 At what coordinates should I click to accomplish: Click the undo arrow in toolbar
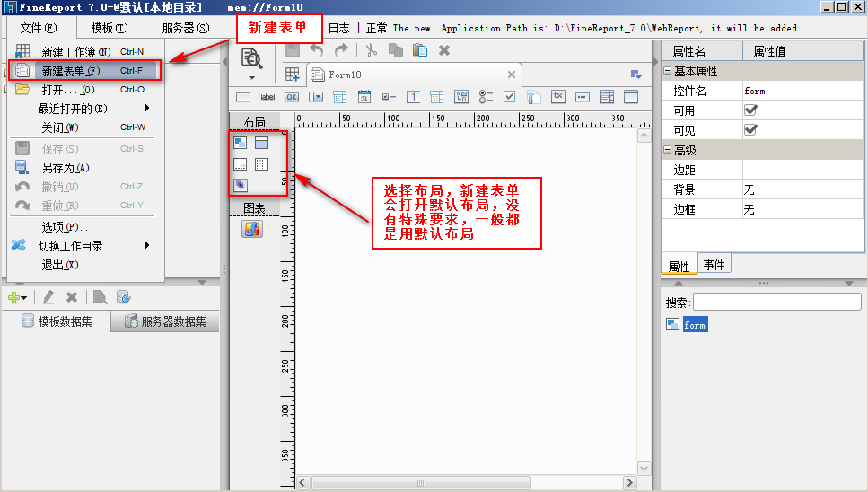(316, 49)
